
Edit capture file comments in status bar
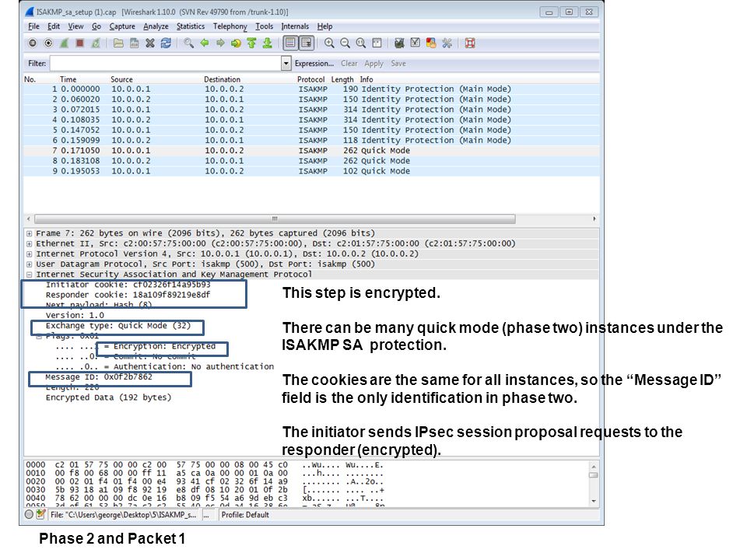tap(40, 514)
